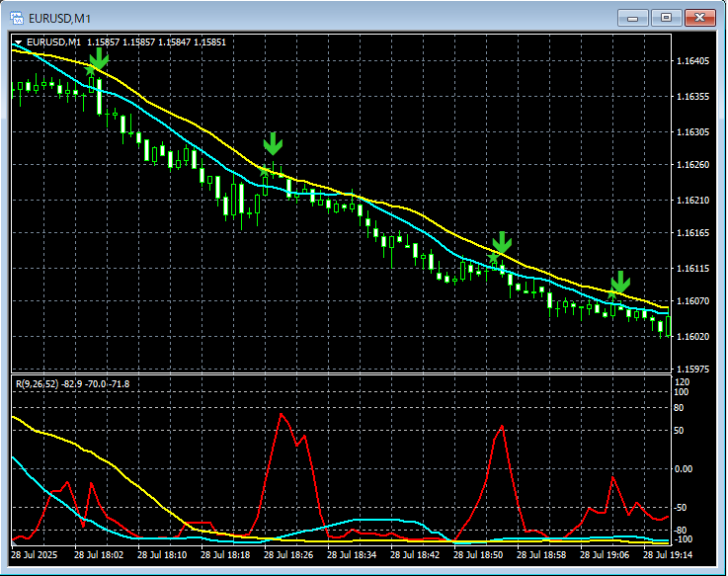
Task: Select the green sell arrow near 18:02
Action: pyautogui.click(x=99, y=59)
